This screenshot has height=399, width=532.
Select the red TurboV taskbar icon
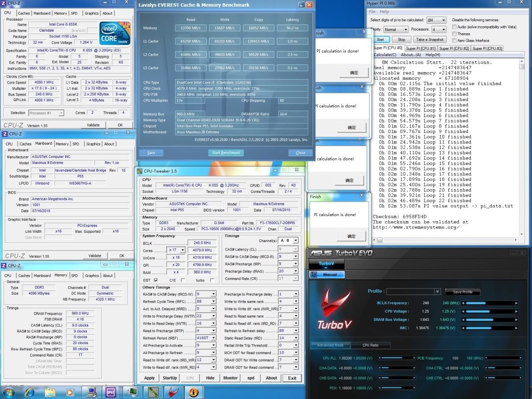(x=173, y=392)
